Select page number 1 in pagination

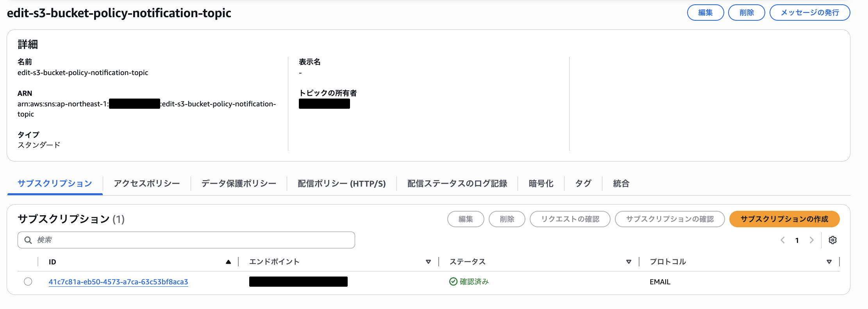[797, 240]
